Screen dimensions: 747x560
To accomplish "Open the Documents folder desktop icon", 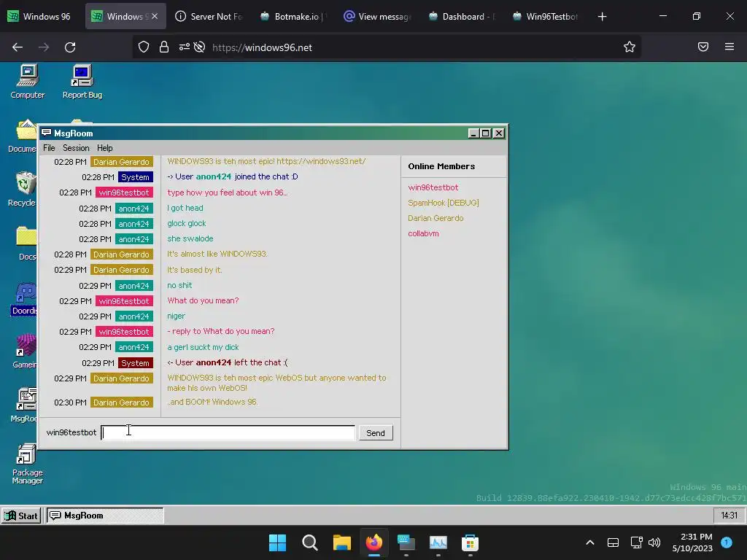I will coord(23,136).
